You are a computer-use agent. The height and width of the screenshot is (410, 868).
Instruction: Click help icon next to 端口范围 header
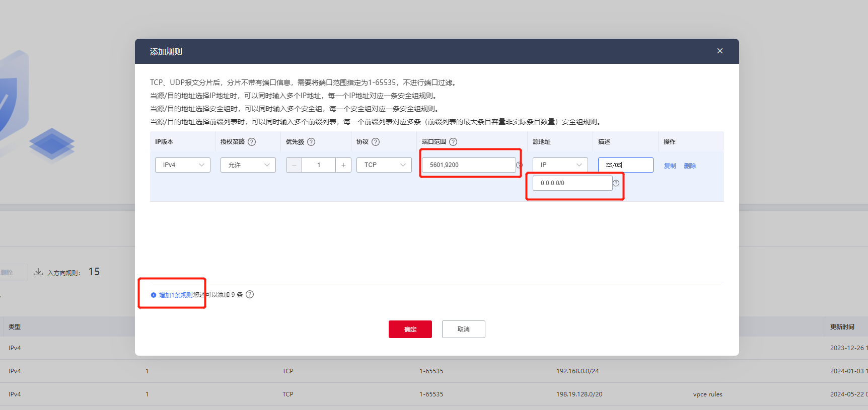[453, 142]
